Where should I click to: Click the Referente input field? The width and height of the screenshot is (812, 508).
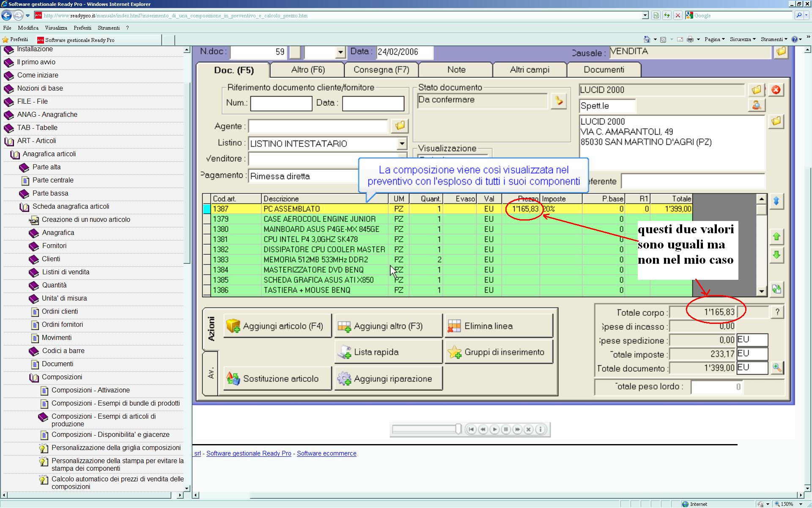click(x=692, y=181)
